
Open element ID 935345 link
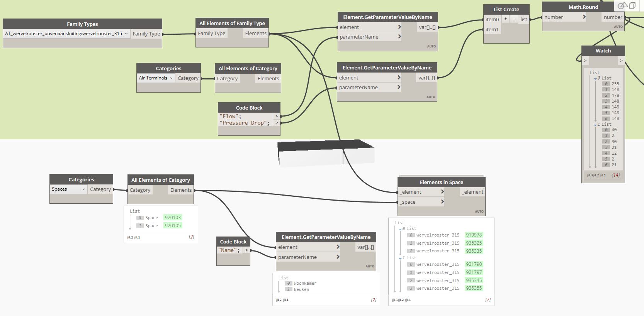click(x=474, y=281)
